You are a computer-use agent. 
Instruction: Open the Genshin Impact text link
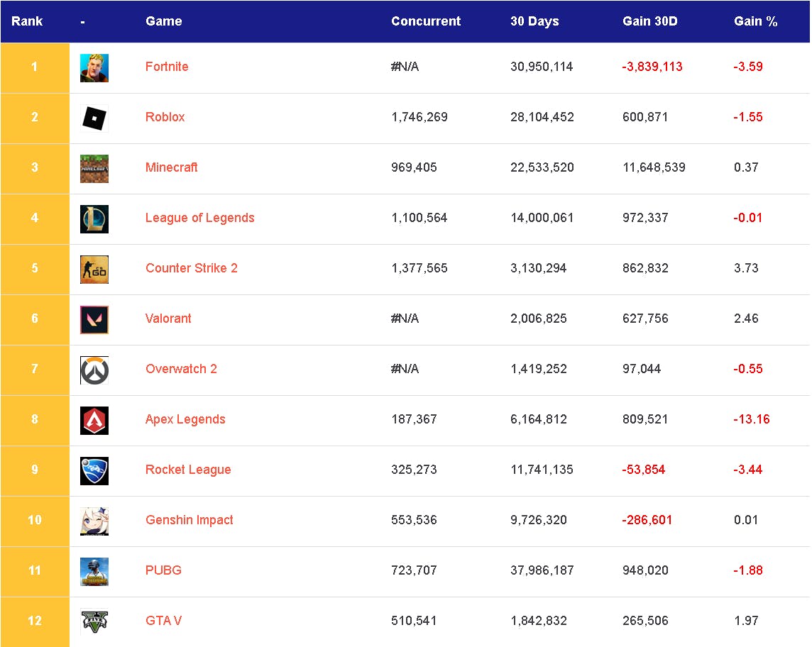coord(189,520)
